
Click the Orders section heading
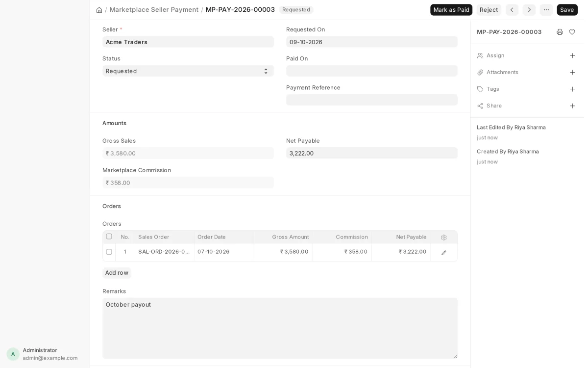(112, 206)
